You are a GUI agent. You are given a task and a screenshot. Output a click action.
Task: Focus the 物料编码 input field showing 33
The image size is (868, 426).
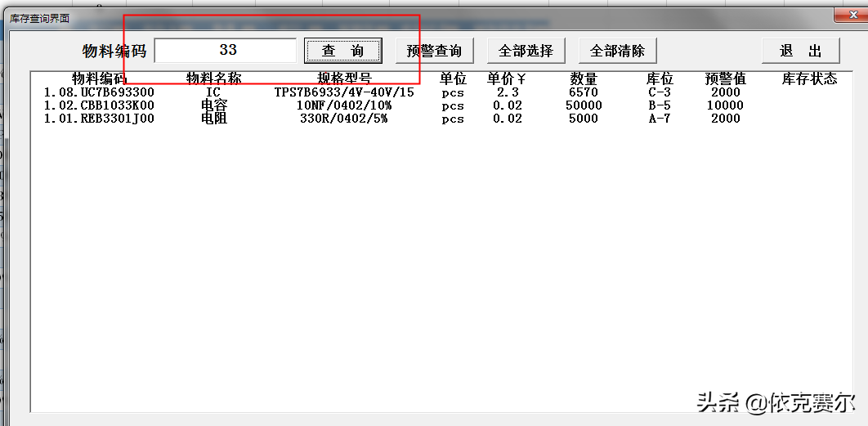(x=226, y=51)
